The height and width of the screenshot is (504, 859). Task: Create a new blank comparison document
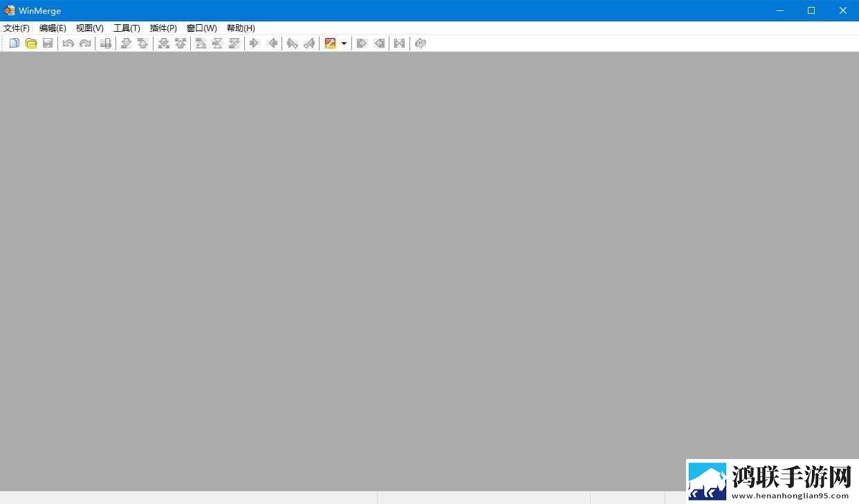pos(14,44)
